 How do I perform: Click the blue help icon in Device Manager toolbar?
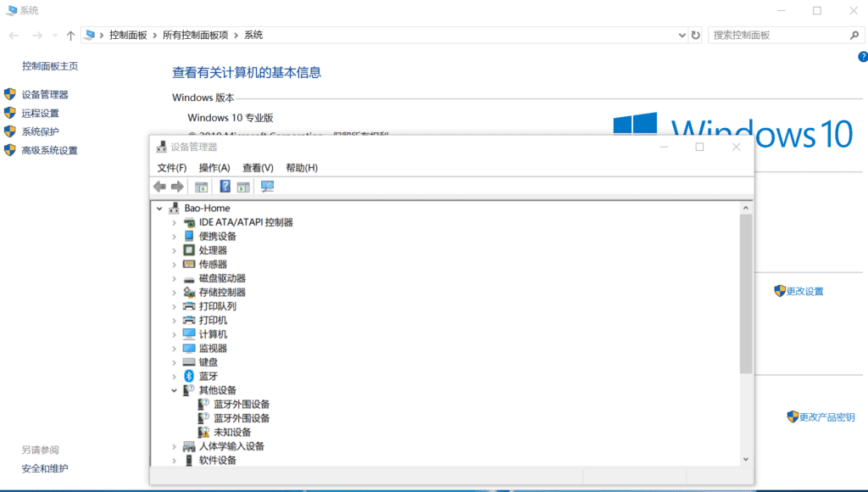(x=225, y=187)
